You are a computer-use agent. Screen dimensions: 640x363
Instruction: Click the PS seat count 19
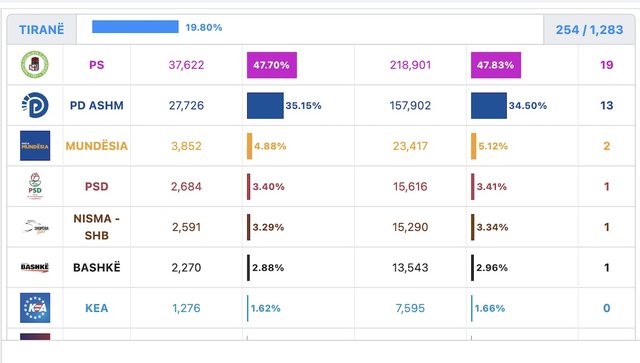[607, 65]
